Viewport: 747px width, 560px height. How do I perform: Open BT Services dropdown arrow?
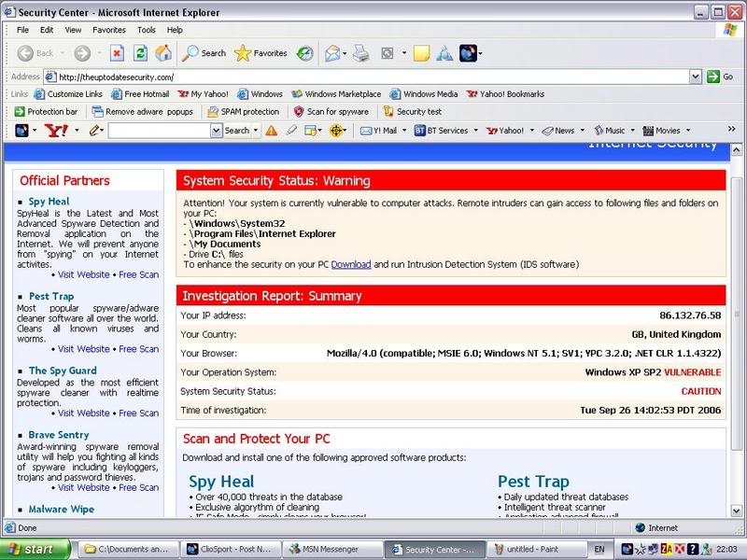pyautogui.click(x=475, y=131)
